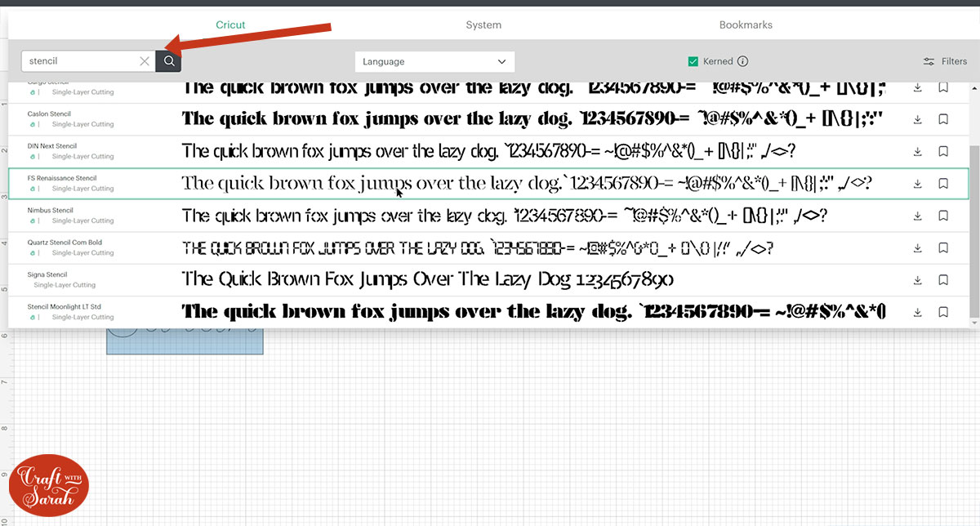980x526 pixels.
Task: Select the Quartz Stencil Com Bold name
Action: tap(65, 243)
